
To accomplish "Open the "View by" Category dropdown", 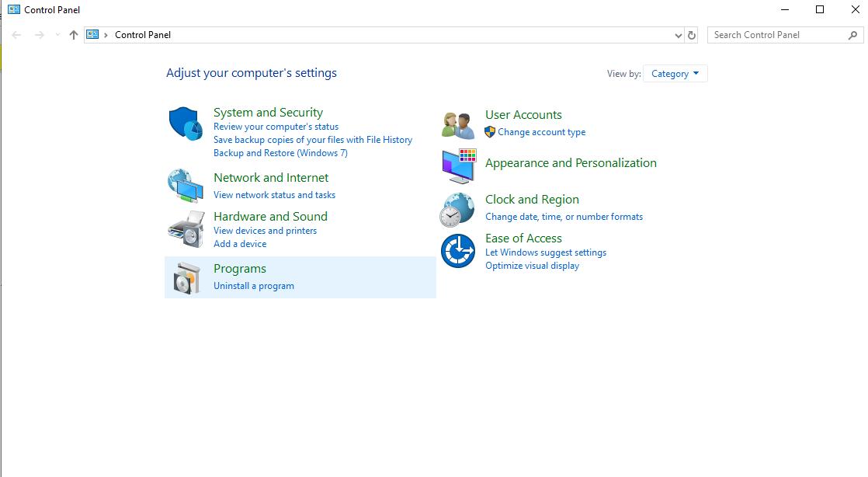I will (675, 73).
